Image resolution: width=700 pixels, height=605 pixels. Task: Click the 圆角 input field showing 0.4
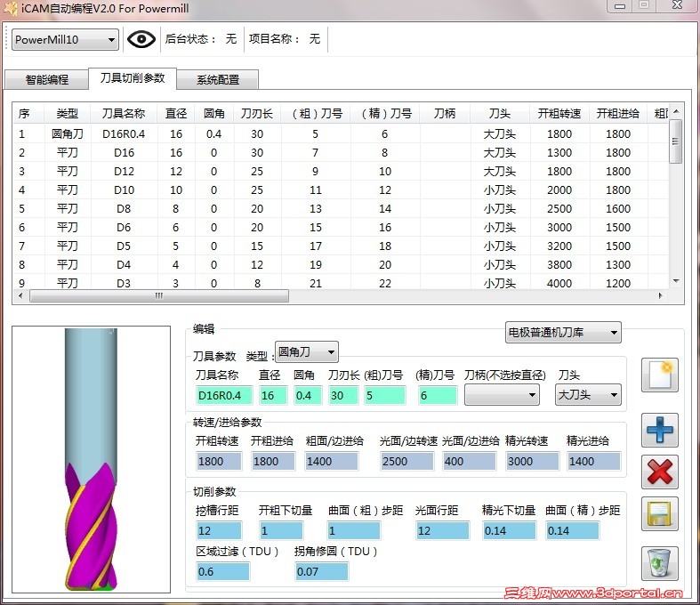pyautogui.click(x=308, y=396)
